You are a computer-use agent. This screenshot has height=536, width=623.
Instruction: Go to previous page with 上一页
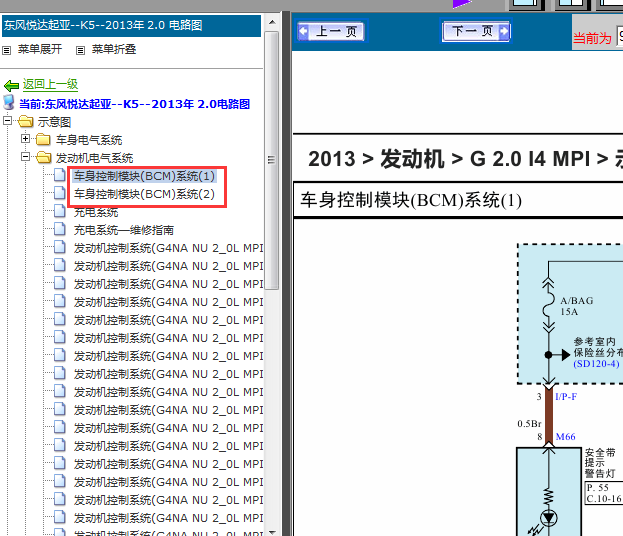coord(331,31)
